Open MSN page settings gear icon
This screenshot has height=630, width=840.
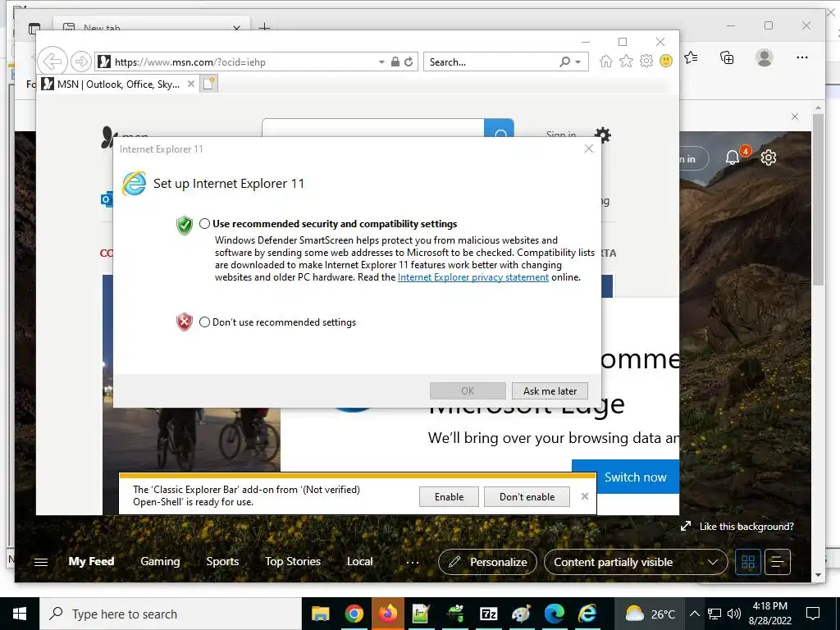pyautogui.click(x=603, y=135)
